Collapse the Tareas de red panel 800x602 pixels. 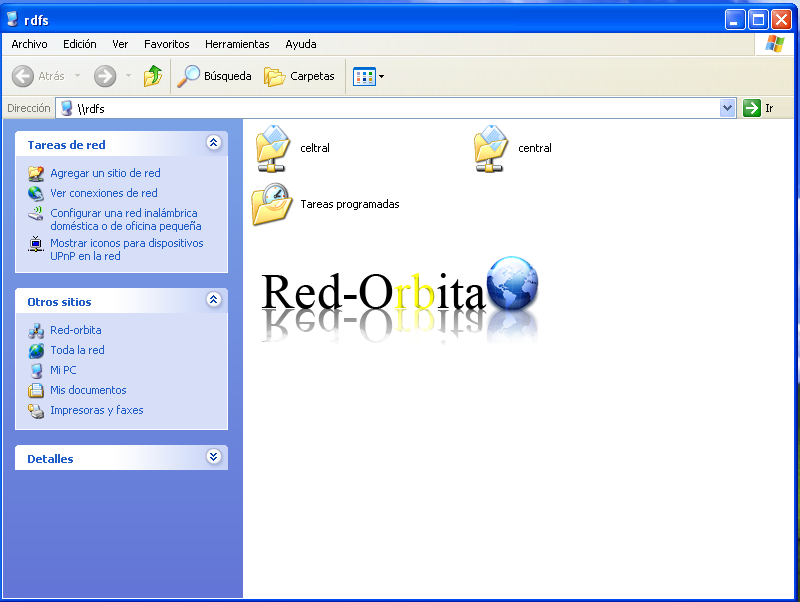pos(214,143)
